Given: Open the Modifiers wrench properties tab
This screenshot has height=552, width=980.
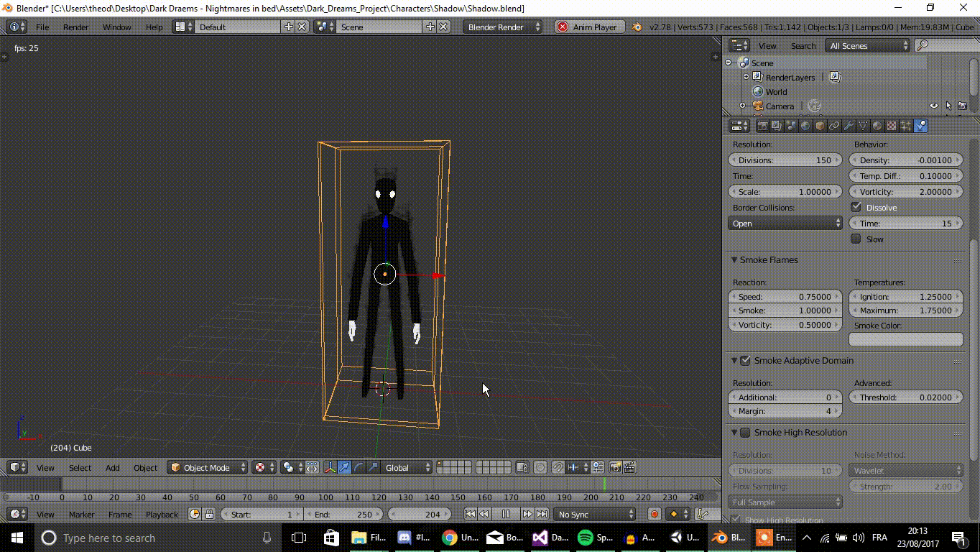Looking at the screenshot, I should [849, 126].
